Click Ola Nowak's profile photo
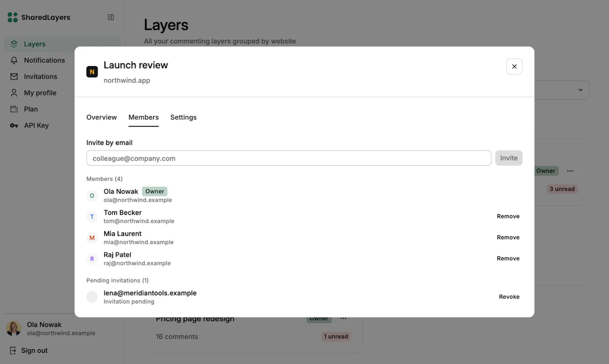This screenshot has width=609, height=364. coord(14,328)
